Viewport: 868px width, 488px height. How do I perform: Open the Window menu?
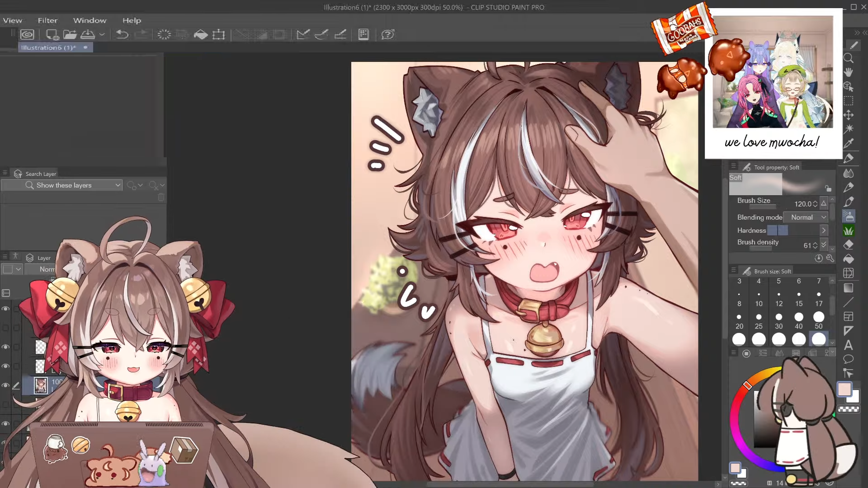[90, 20]
